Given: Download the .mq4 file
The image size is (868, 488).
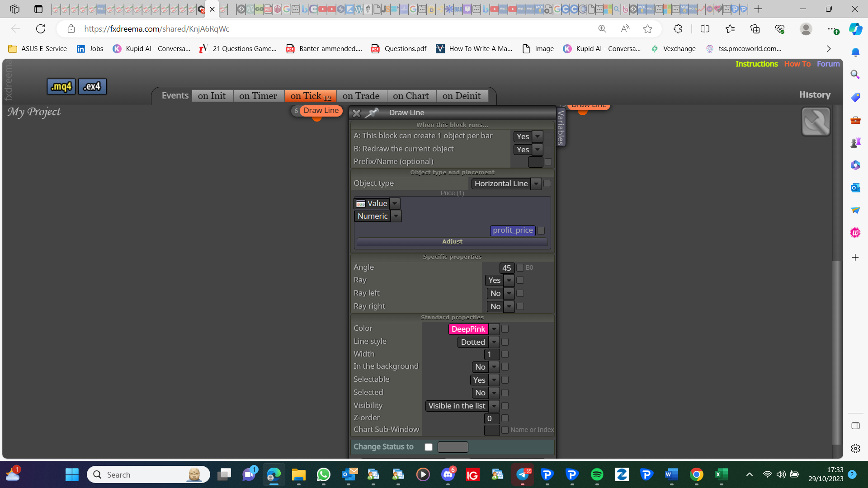Looking at the screenshot, I should tap(61, 86).
